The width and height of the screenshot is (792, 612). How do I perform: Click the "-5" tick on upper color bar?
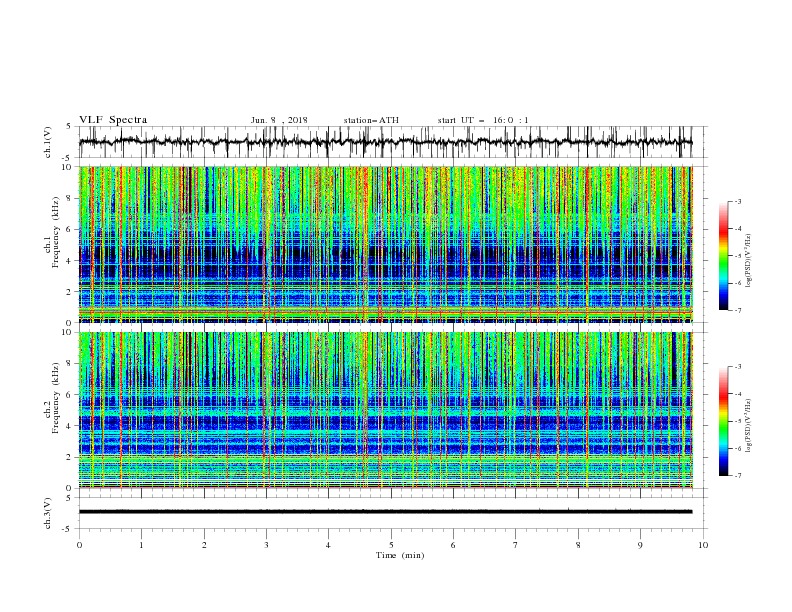click(x=737, y=256)
